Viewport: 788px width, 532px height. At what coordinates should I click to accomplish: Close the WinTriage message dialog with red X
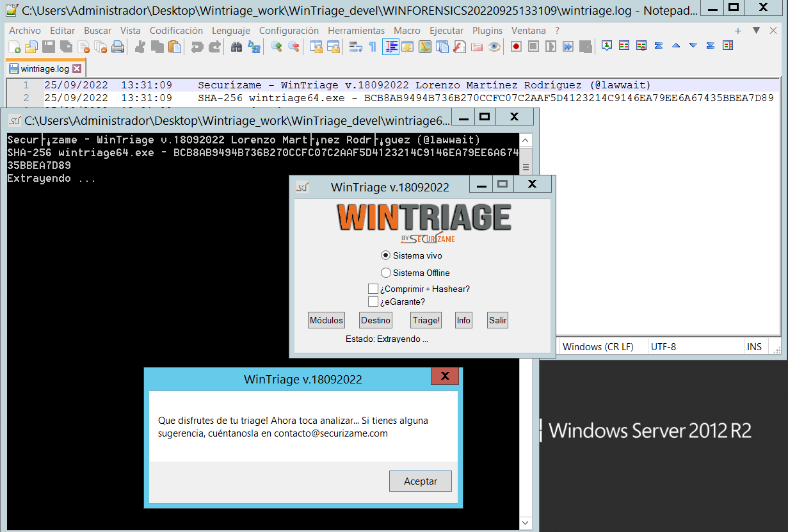[x=445, y=376]
